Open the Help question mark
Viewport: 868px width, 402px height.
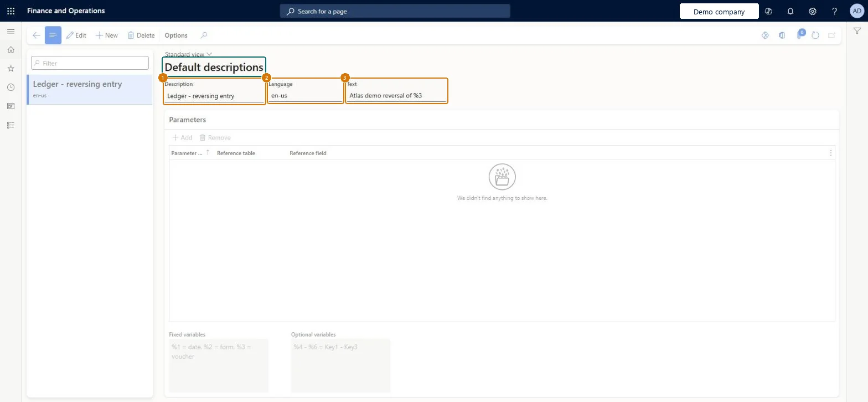pos(835,11)
